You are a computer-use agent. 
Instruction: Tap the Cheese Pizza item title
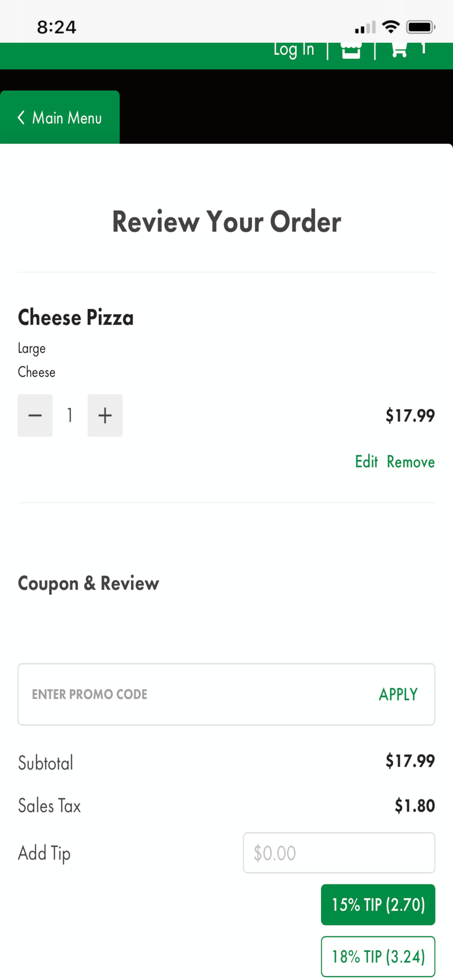(75, 318)
